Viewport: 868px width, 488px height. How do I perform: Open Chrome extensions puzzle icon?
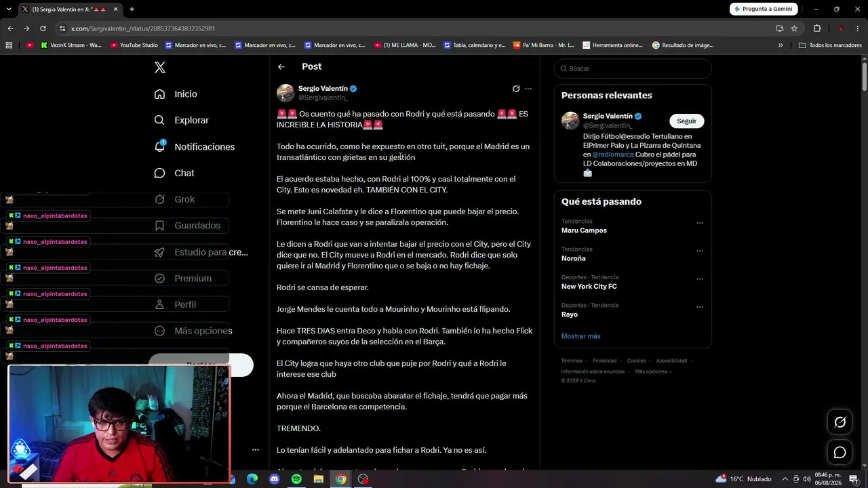[x=817, y=28]
